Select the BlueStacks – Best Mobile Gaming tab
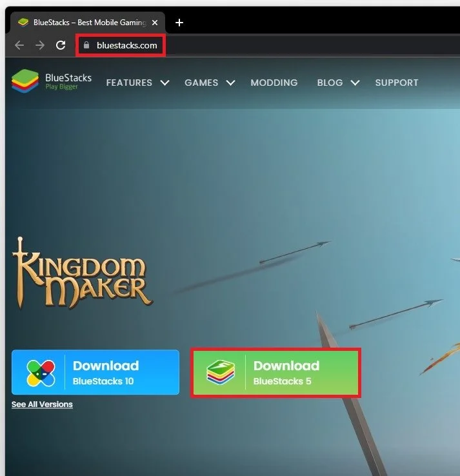Image resolution: width=460 pixels, height=476 pixels. click(x=88, y=23)
